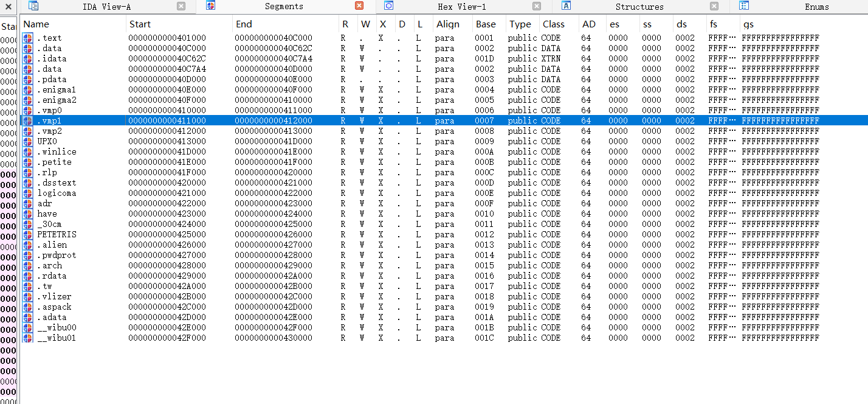Click the Hex View-1 tab icon
Screen dimensions: 868x404
[389, 6]
